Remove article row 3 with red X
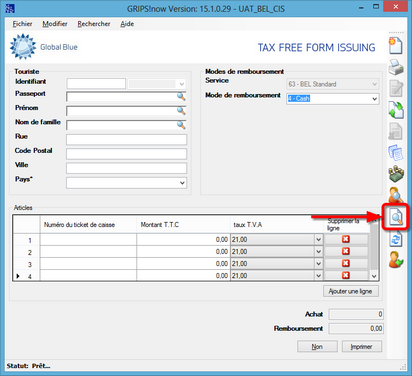Screen dimensions: 412x376 click(x=346, y=263)
